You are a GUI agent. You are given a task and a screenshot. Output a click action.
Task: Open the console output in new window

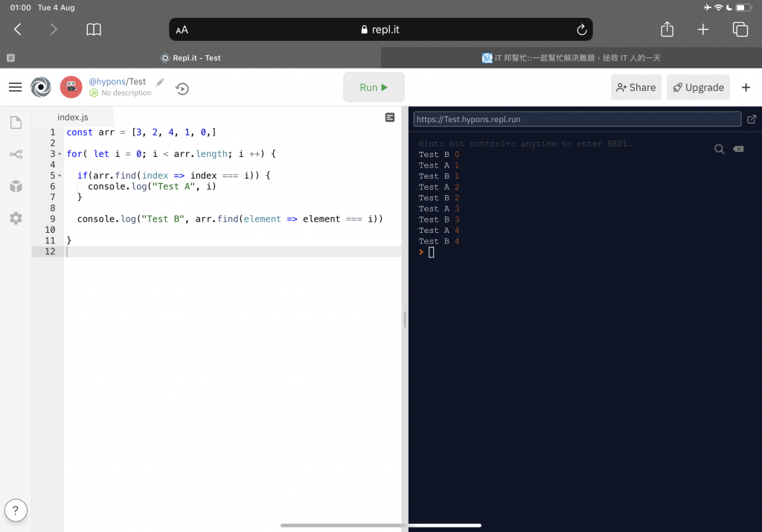[x=752, y=119]
